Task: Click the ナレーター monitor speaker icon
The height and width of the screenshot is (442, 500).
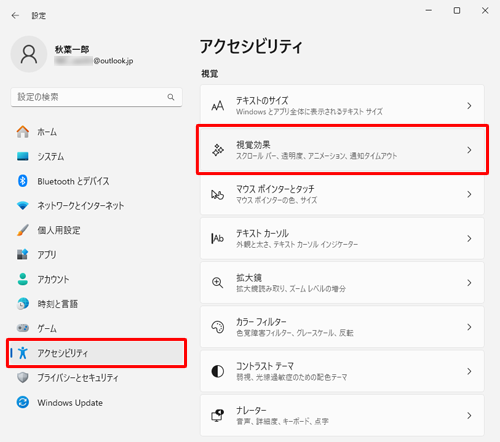Action: coord(218,415)
